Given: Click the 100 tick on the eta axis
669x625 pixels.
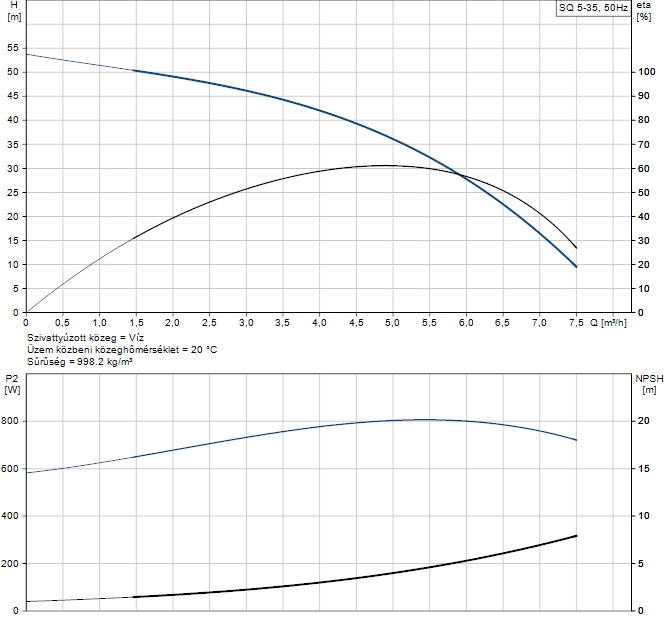Looking at the screenshot, I should click(x=647, y=72).
